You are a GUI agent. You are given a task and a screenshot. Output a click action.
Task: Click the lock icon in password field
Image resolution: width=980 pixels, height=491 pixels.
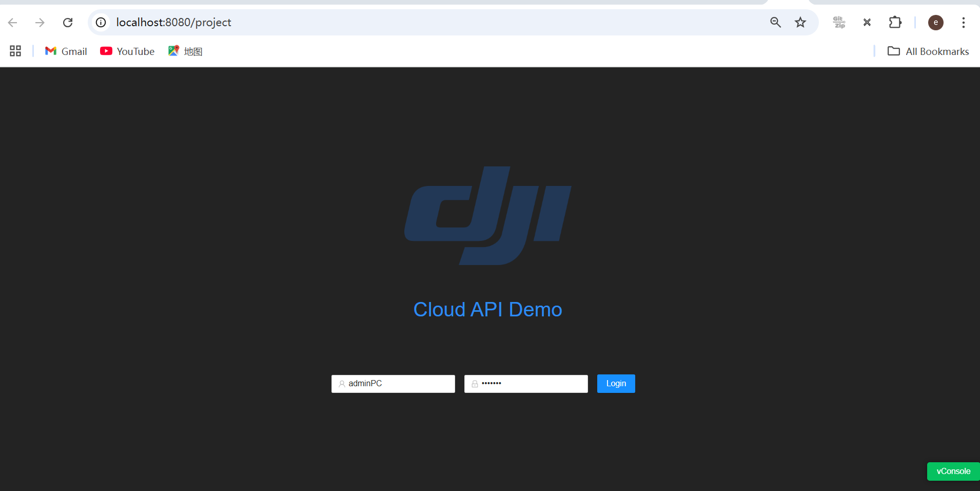click(475, 384)
